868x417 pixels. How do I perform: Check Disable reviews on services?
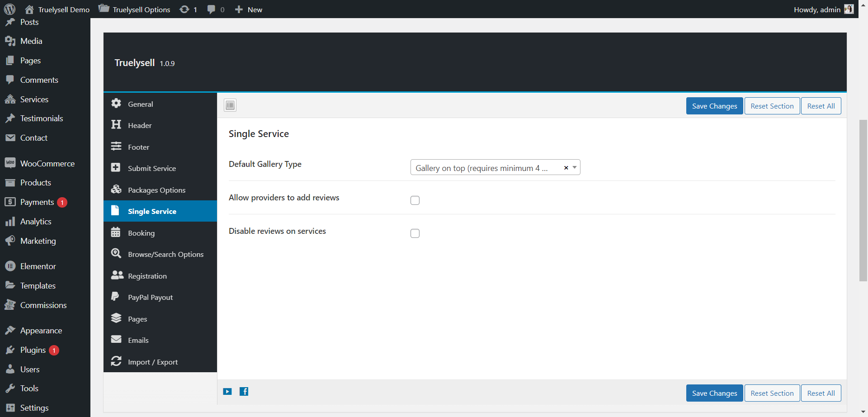tap(415, 233)
